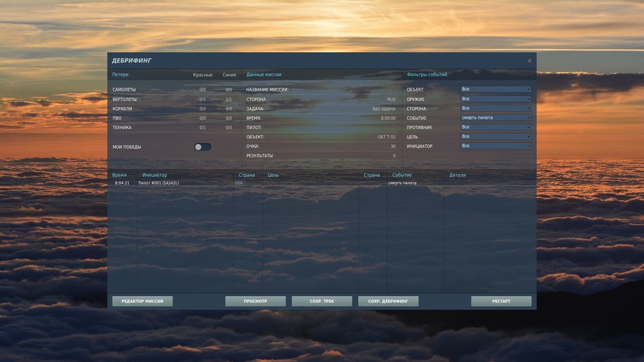The width and height of the screenshot is (644, 362).
Task: Click the КОРАБЛИ losses row label
Action: coord(122,109)
